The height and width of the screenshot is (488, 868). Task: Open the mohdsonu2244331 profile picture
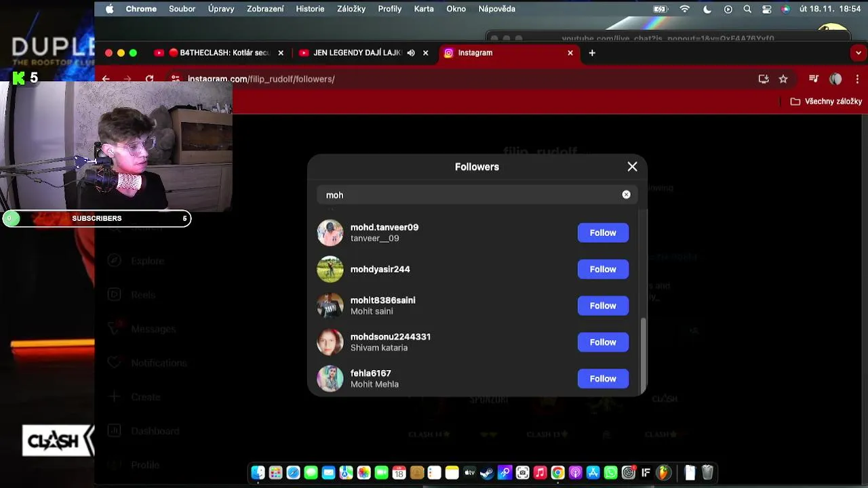(330, 343)
